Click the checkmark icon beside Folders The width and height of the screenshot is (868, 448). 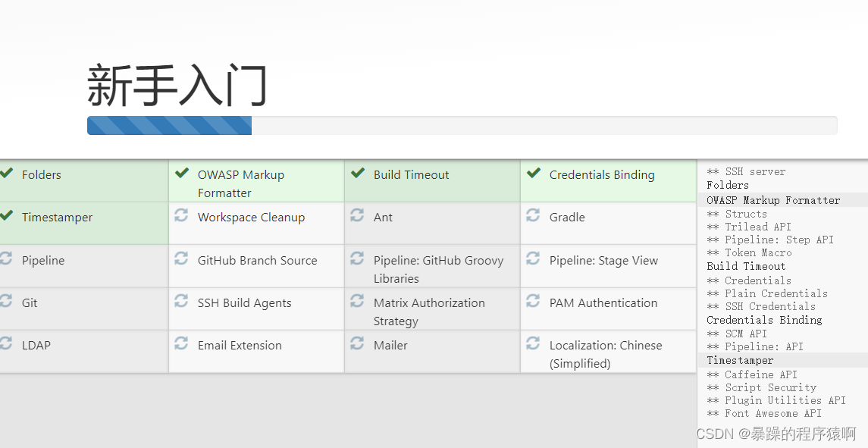point(6,173)
